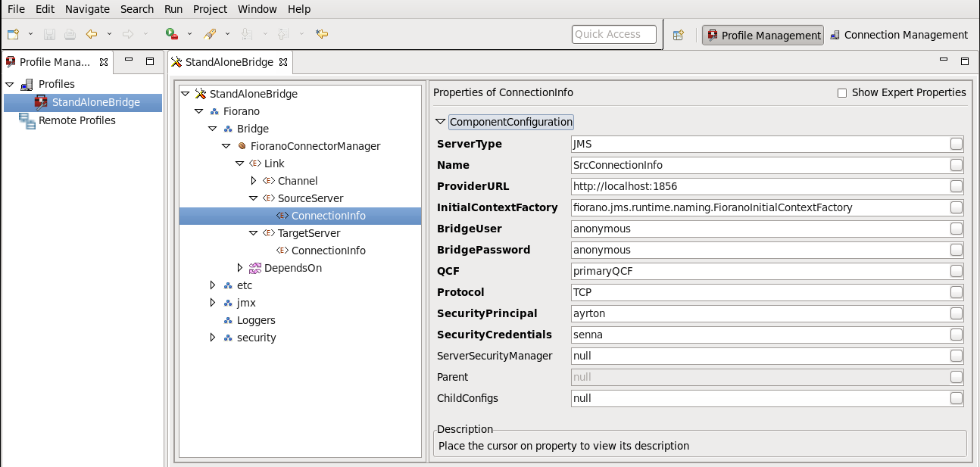This screenshot has width=980, height=467.
Task: Expand the etc tree node
Action: pos(213,285)
